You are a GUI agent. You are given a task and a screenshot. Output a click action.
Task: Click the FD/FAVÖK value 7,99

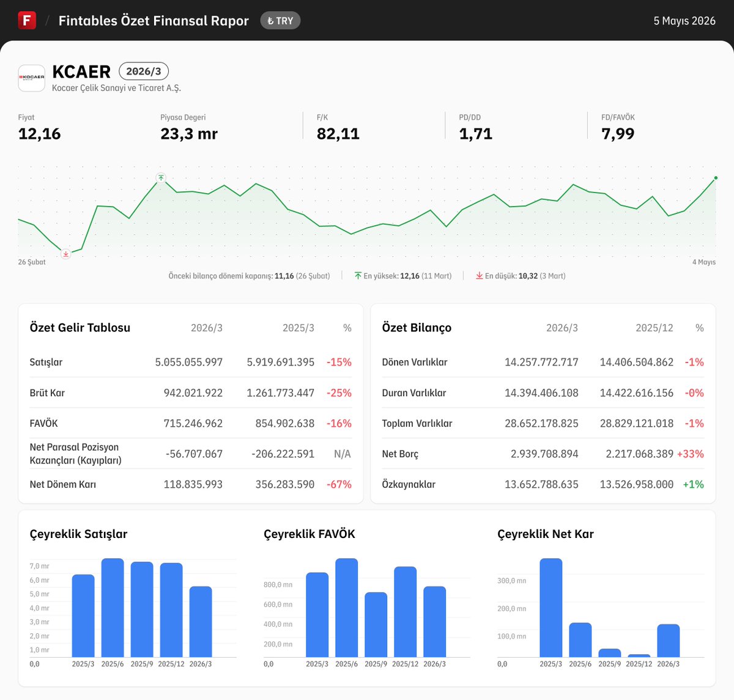tap(618, 134)
